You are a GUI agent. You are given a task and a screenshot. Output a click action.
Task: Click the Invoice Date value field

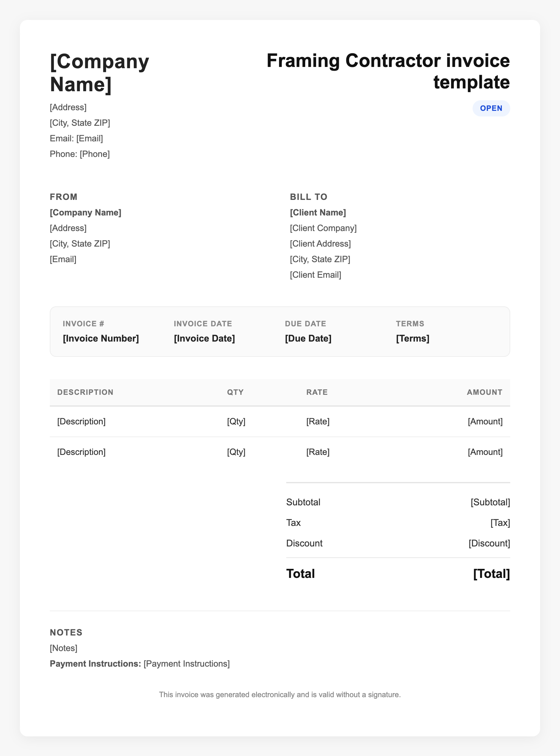(204, 338)
